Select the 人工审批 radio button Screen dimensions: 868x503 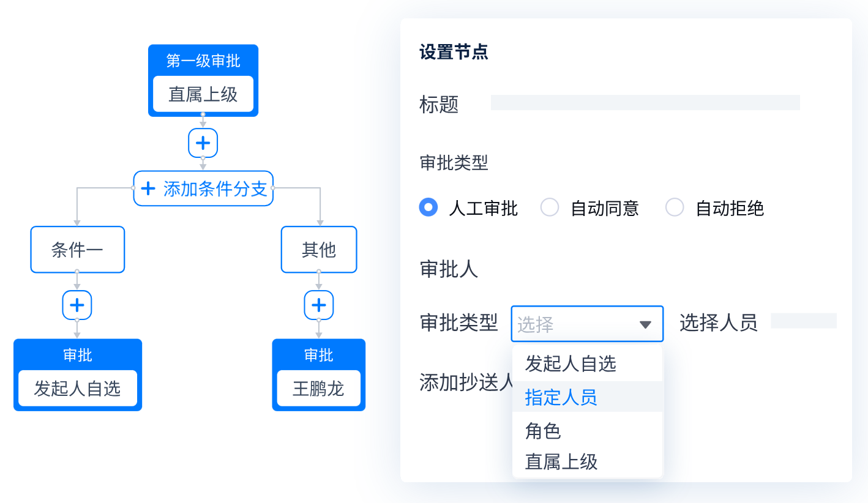428,208
